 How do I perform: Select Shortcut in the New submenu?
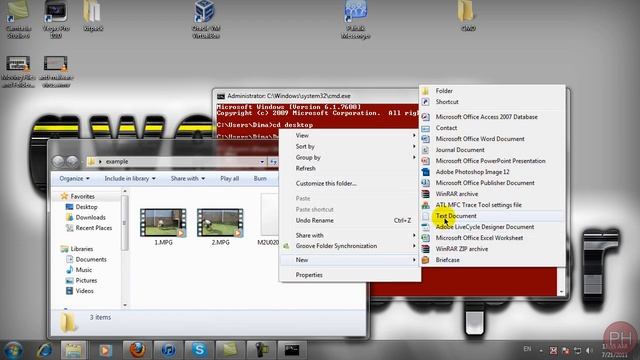(x=447, y=102)
